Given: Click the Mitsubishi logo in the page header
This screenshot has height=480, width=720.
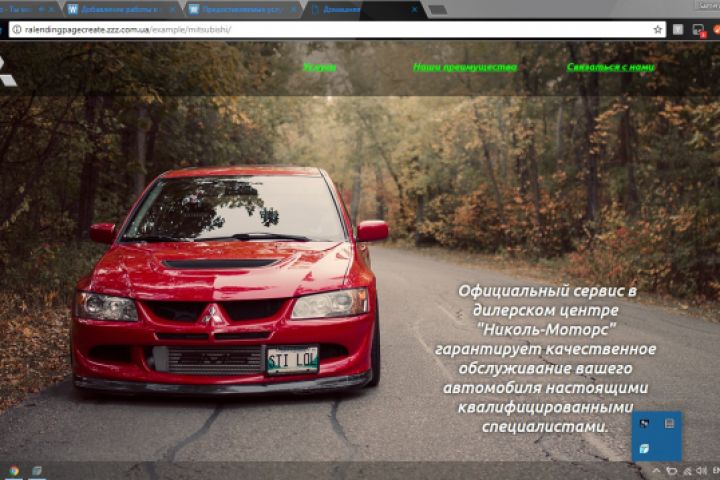Looking at the screenshot, I should (x=7, y=72).
